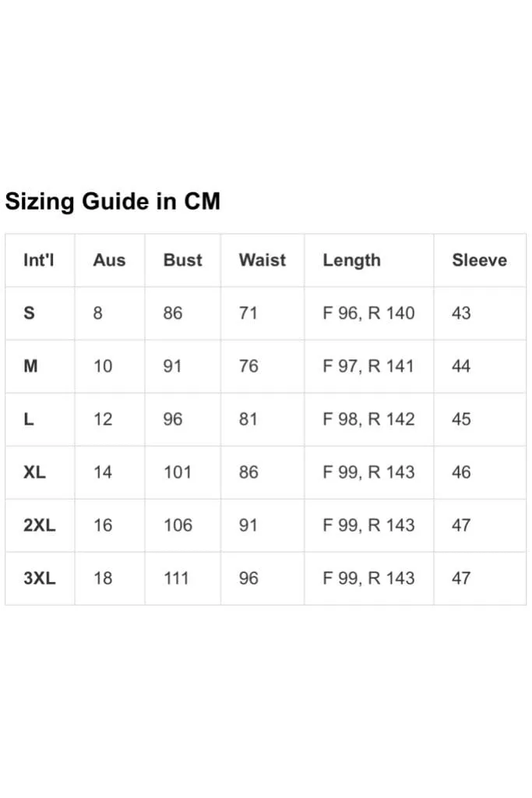Click the 2XL size row label

point(39,525)
